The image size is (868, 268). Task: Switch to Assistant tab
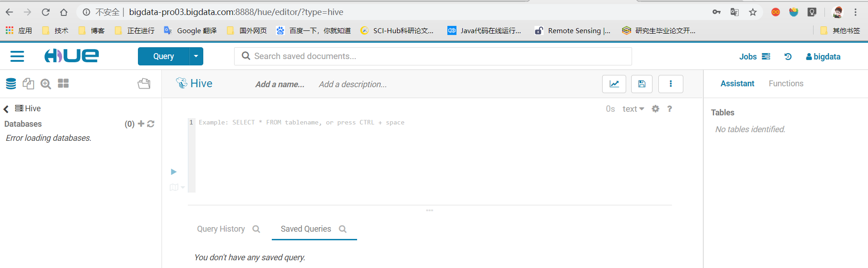pyautogui.click(x=737, y=84)
